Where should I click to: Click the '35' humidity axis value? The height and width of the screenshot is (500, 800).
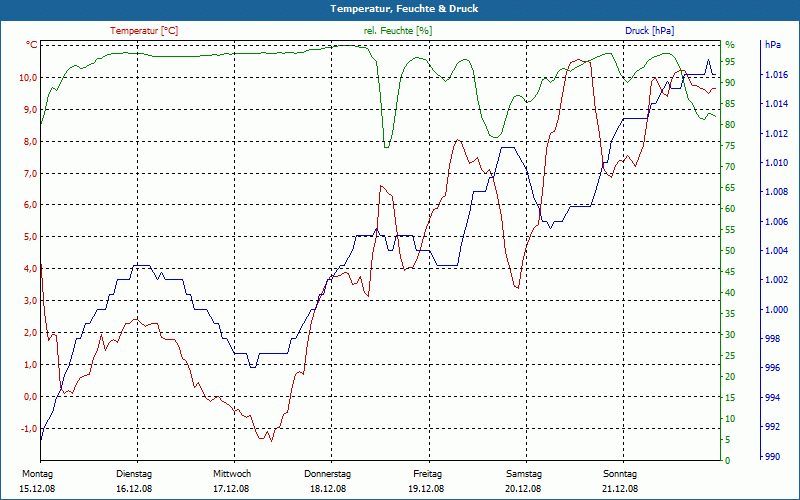[730, 314]
